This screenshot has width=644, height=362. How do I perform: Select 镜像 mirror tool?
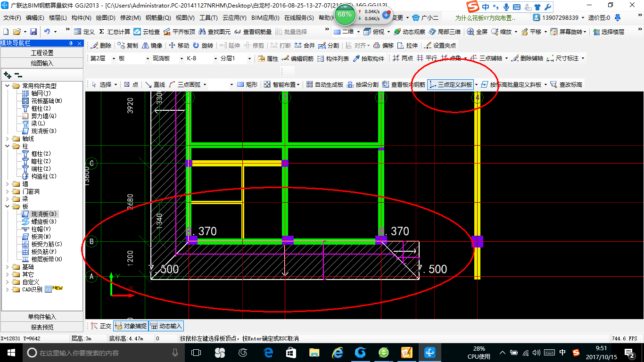tap(152, 45)
